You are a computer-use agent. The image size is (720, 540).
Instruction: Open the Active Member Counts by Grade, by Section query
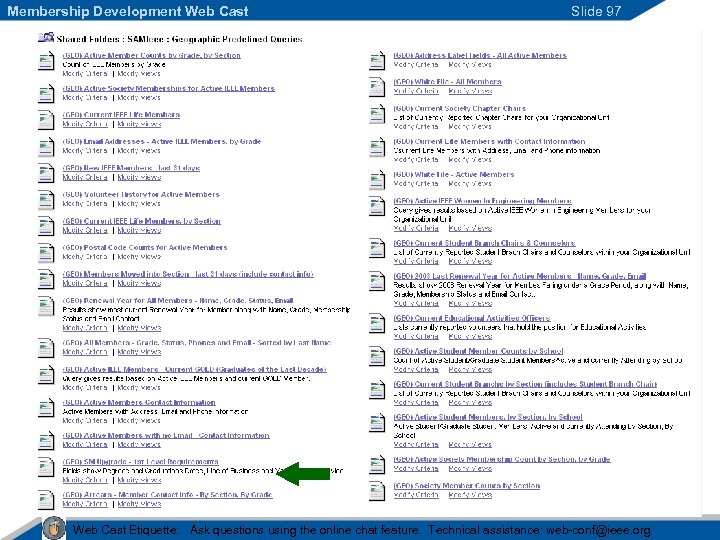152,55
